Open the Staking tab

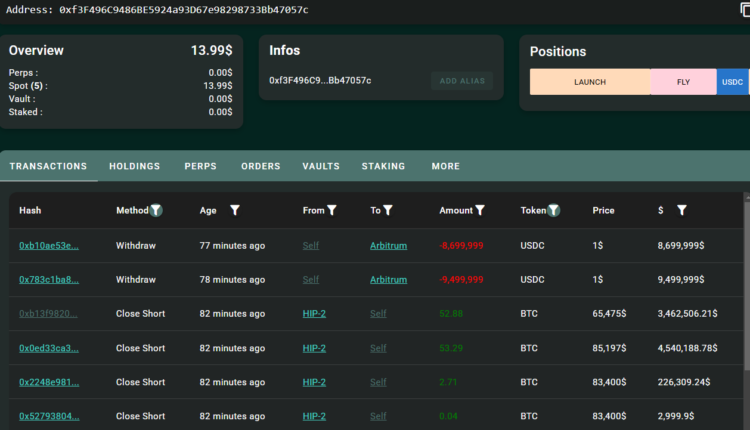(x=383, y=166)
